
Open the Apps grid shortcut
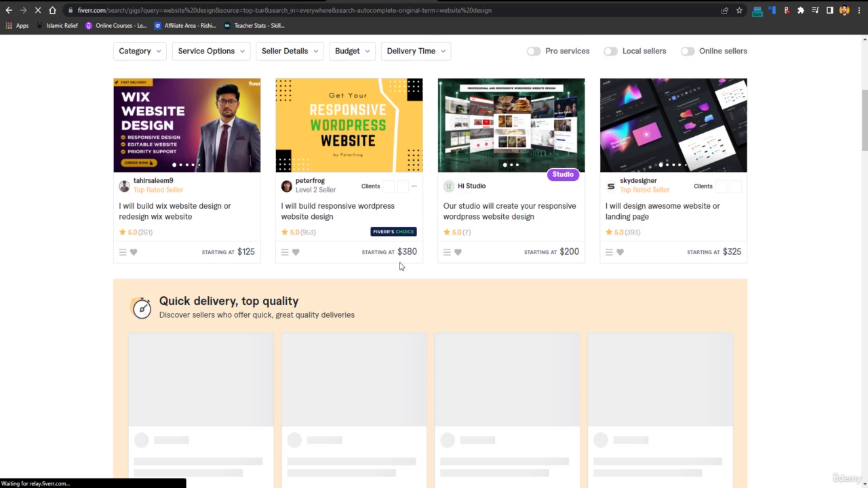pyautogui.click(x=17, y=26)
